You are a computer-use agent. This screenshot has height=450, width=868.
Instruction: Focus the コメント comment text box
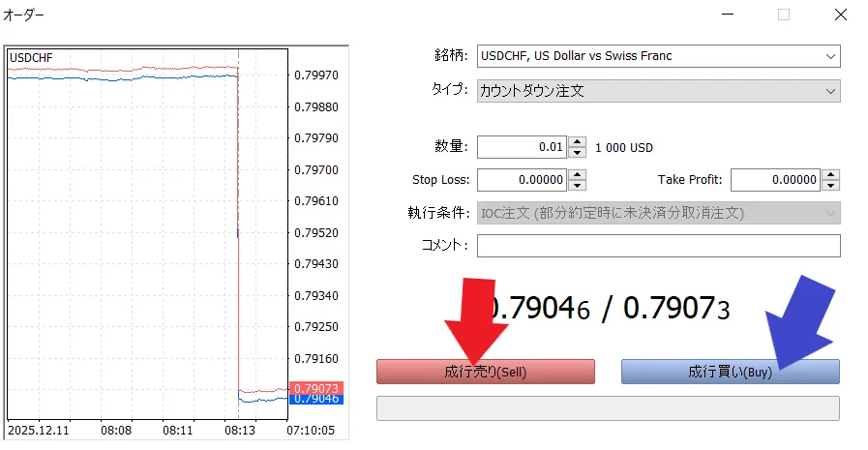659,246
